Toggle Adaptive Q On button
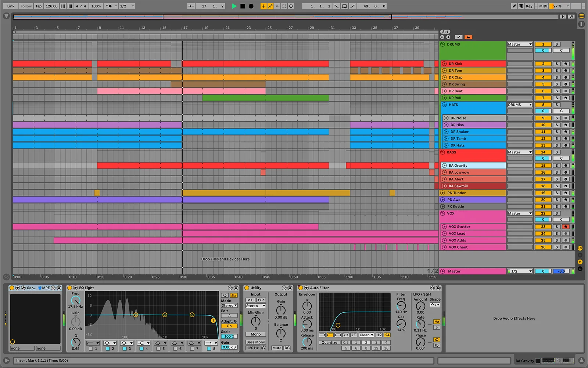The image size is (588, 368). [x=229, y=326]
